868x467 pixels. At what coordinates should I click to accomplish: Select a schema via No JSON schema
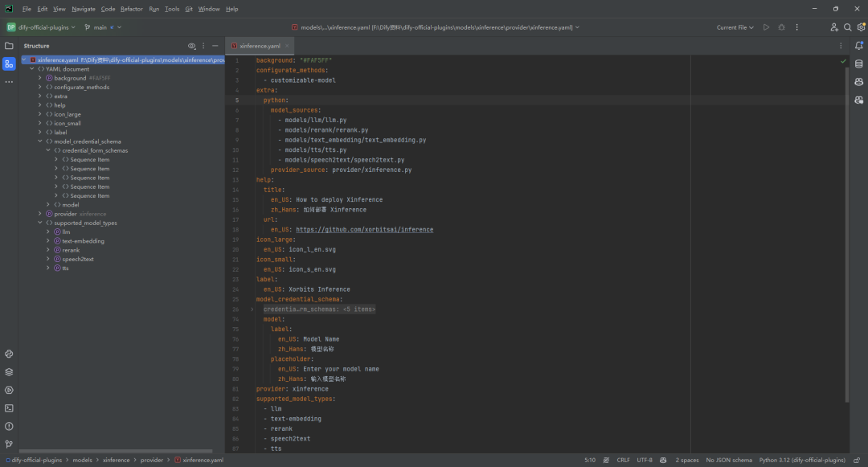729,461
